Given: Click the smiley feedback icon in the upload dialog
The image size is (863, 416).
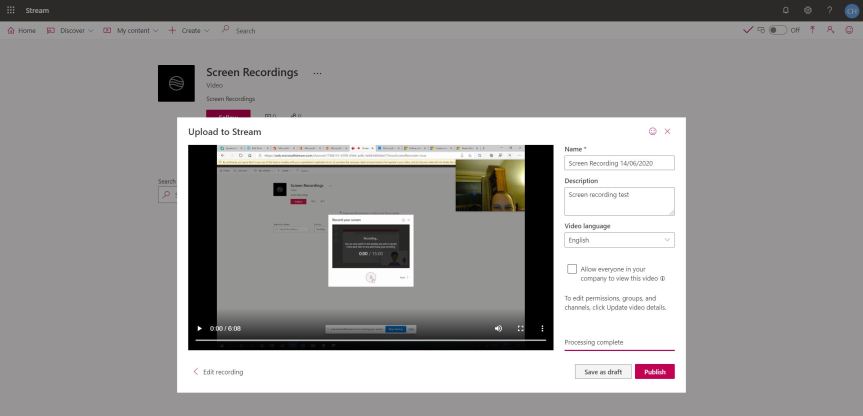Looking at the screenshot, I should 652,132.
